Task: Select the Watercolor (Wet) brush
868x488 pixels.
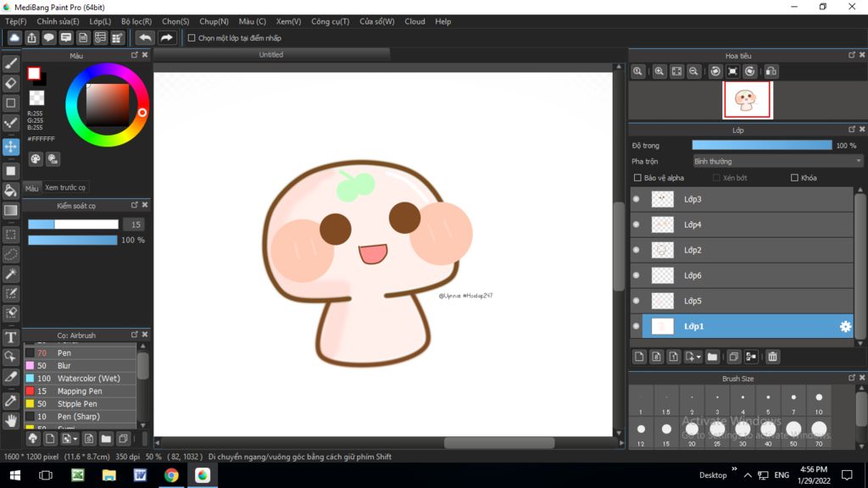Action: [x=80, y=379]
